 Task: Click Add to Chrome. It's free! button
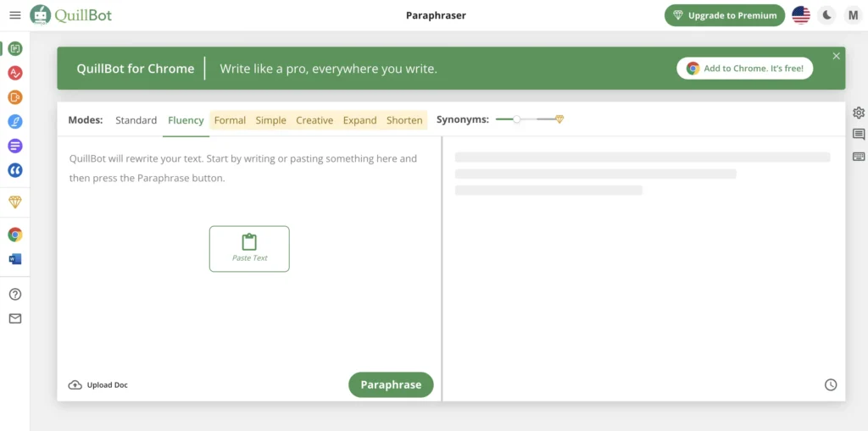click(744, 69)
